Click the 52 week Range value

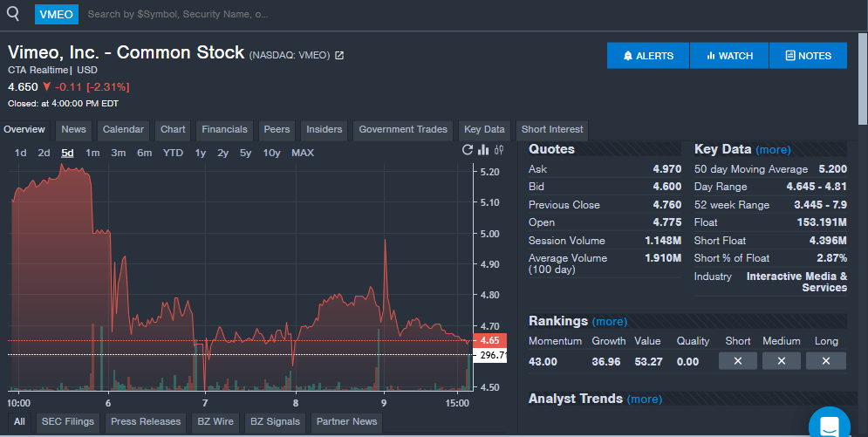pyautogui.click(x=820, y=205)
